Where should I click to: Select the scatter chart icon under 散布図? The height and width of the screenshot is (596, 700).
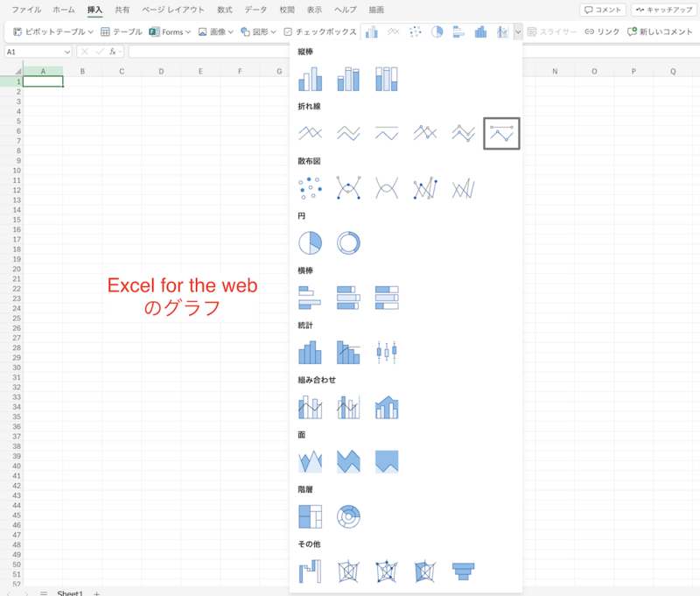point(310,187)
